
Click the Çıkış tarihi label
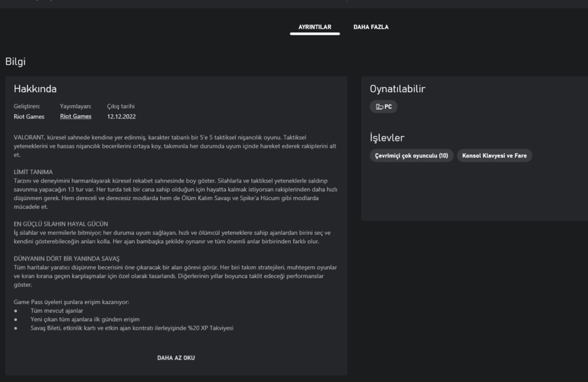(x=121, y=107)
